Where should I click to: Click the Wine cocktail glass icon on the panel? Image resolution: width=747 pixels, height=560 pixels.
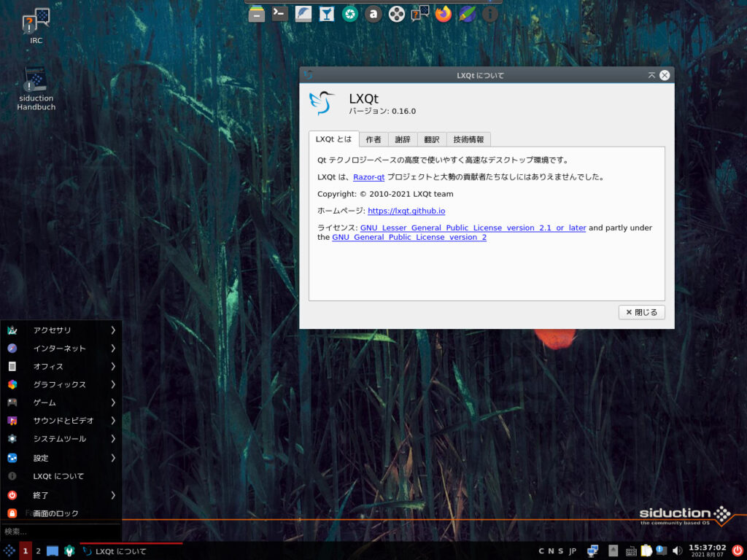[x=326, y=13]
